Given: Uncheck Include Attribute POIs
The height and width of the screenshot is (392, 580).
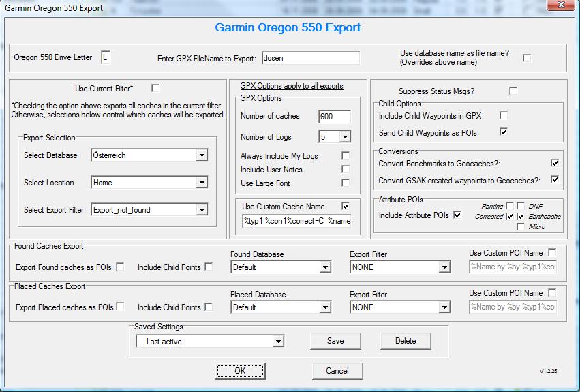Looking at the screenshot, I should tap(457, 215).
